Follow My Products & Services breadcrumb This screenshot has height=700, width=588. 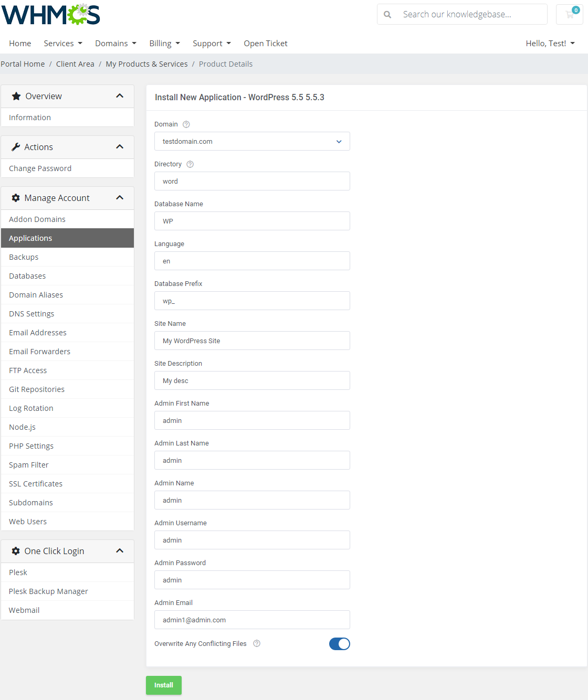[146, 64]
